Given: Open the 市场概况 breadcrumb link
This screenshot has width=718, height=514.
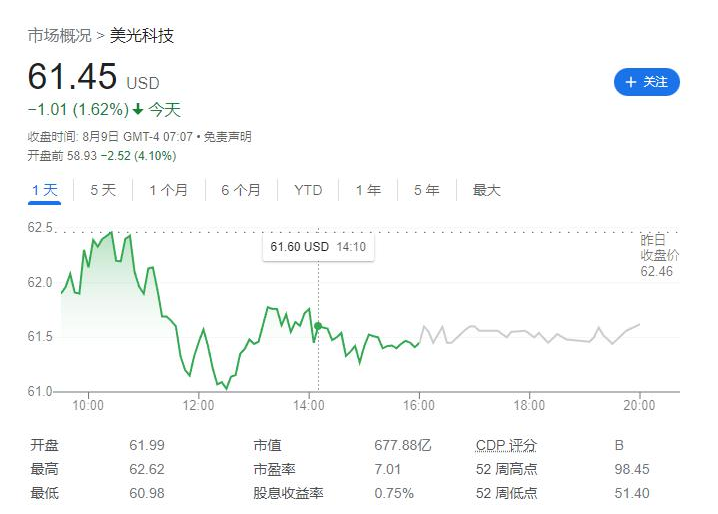Looking at the screenshot, I should pos(60,36).
